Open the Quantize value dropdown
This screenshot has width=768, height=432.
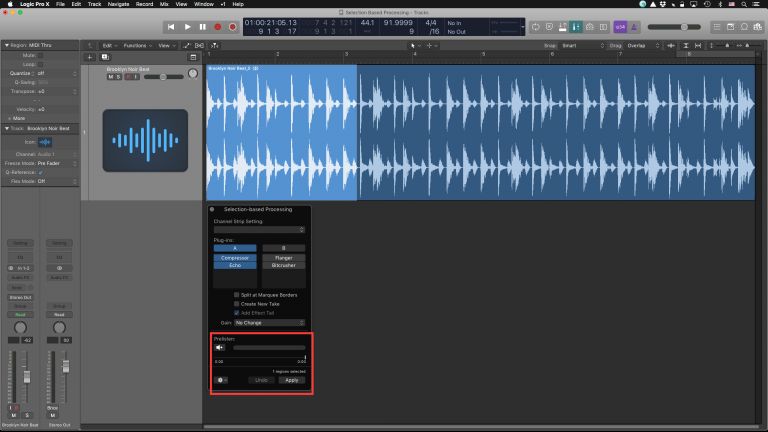pos(57,73)
